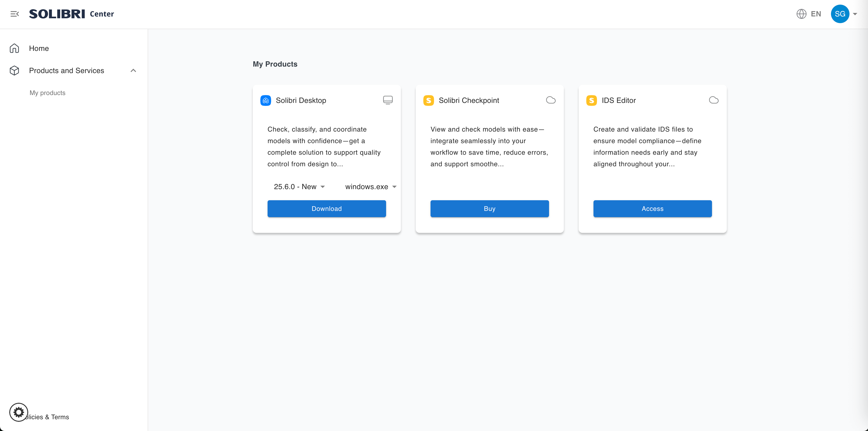Open the windows.exe installer type dropdown
This screenshot has height=431, width=868.
370,187
